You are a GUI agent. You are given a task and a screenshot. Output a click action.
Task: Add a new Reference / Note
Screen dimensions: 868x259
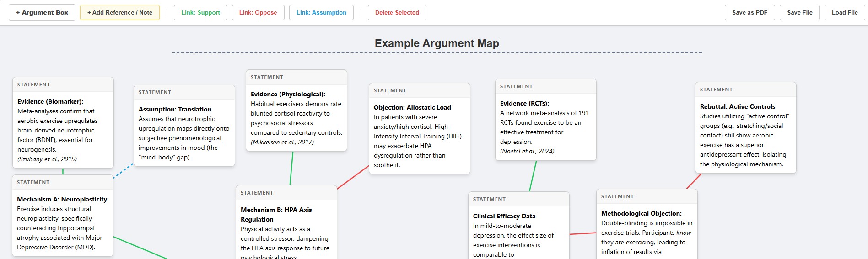tap(120, 12)
